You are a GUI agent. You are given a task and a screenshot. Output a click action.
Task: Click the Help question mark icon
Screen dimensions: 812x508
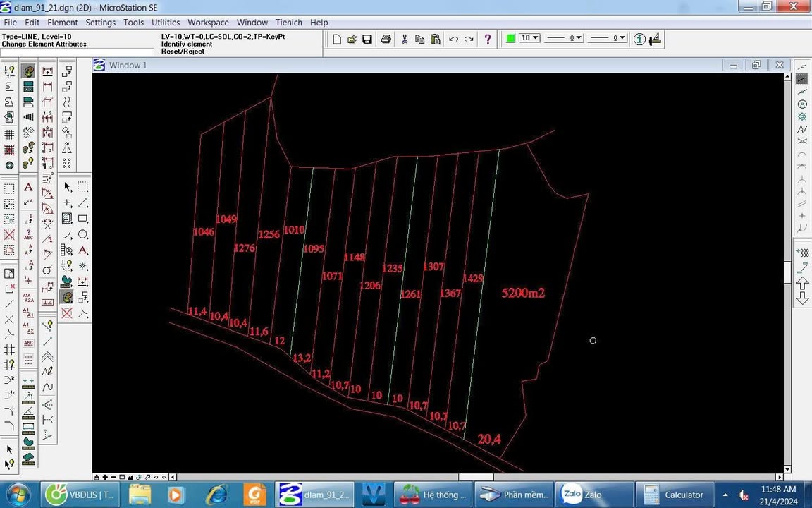[x=487, y=39]
